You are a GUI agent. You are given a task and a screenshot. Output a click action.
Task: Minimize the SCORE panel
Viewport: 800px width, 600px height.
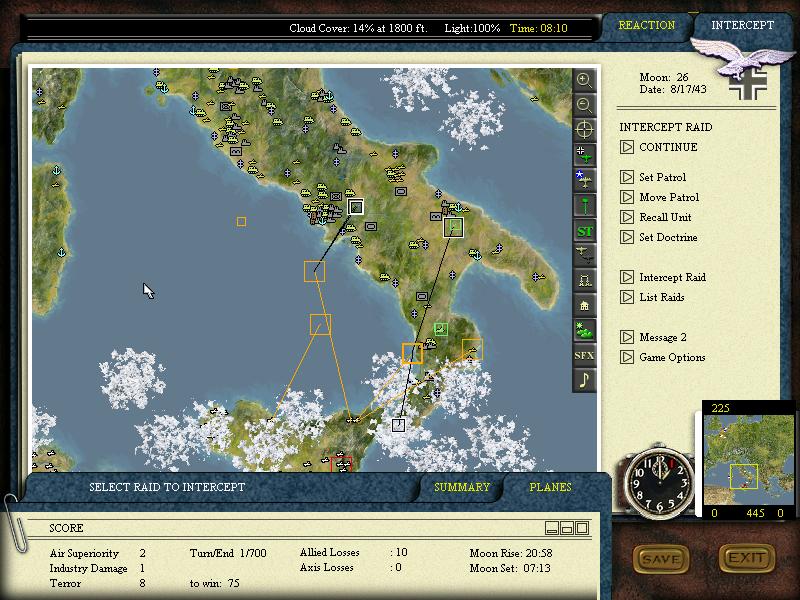(x=552, y=528)
